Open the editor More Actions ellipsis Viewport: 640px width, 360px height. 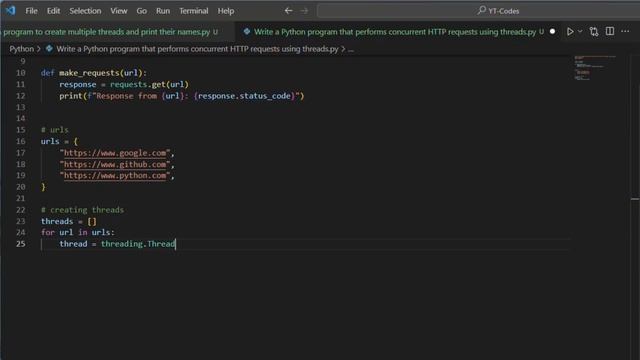point(625,31)
